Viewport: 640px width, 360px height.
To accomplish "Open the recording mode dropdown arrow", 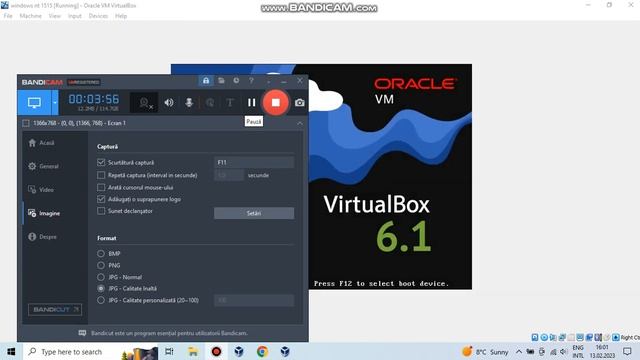I will (x=55, y=102).
